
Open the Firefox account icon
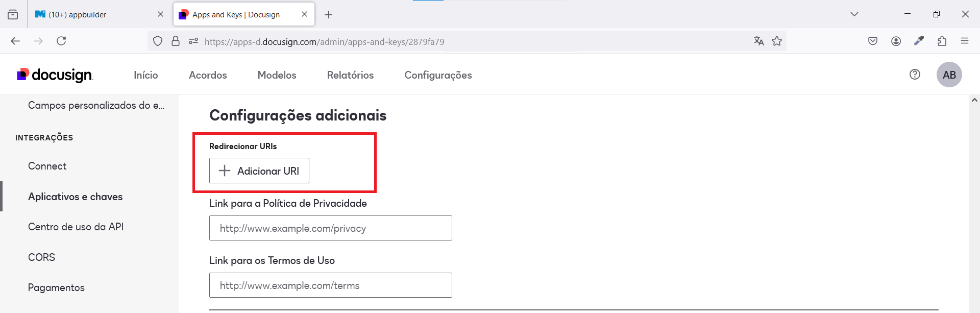(x=896, y=41)
